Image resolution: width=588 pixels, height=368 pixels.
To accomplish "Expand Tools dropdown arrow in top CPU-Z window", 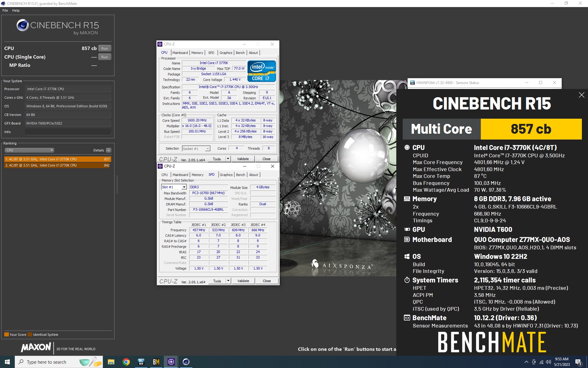I will point(228,159).
